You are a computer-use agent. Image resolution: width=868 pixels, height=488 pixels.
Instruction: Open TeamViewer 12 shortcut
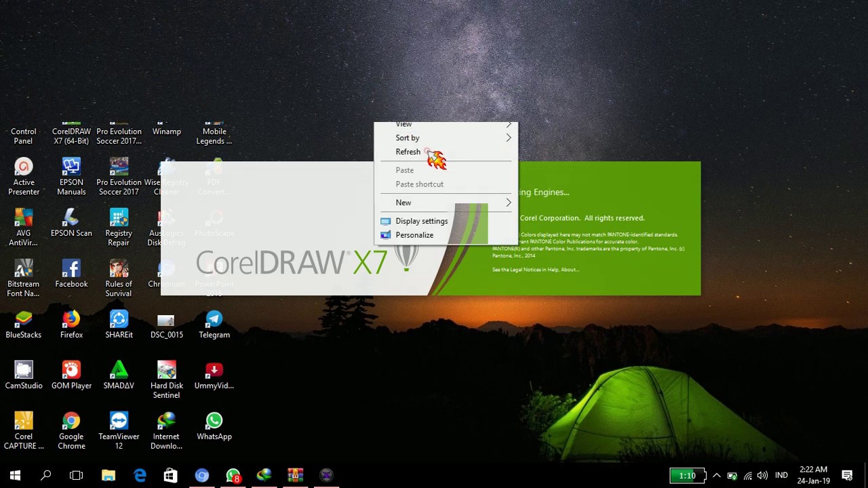[x=119, y=431]
